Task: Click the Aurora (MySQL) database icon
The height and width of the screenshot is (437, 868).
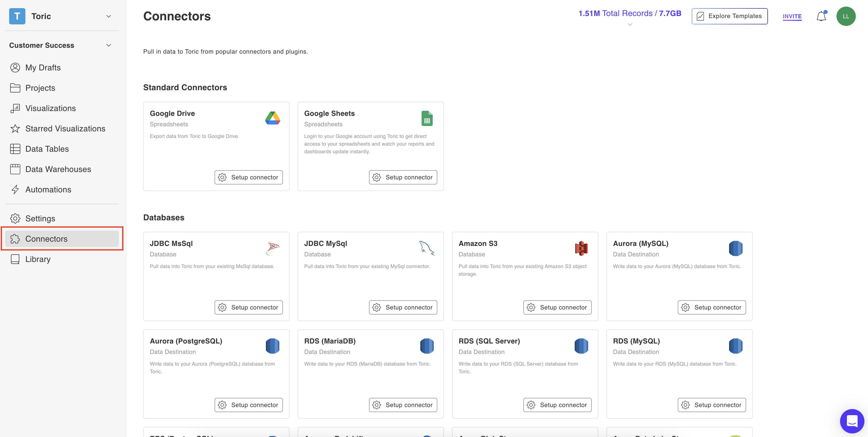Action: tap(736, 248)
